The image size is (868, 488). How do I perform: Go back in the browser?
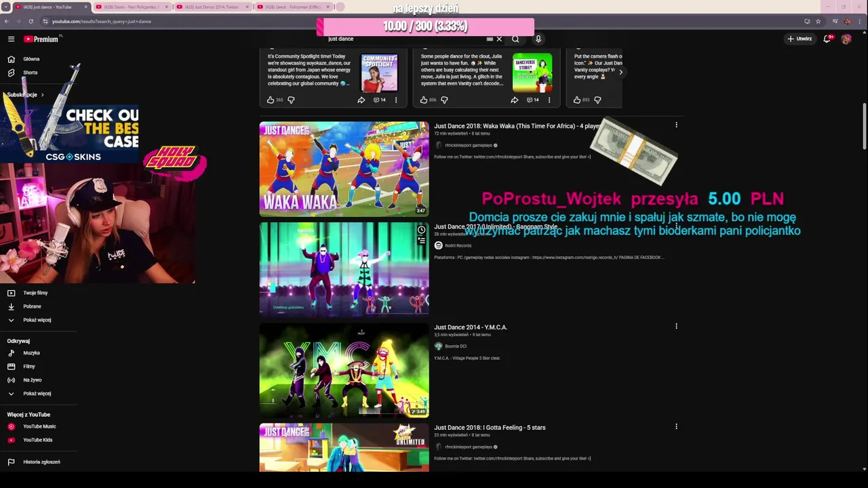coord(7,21)
